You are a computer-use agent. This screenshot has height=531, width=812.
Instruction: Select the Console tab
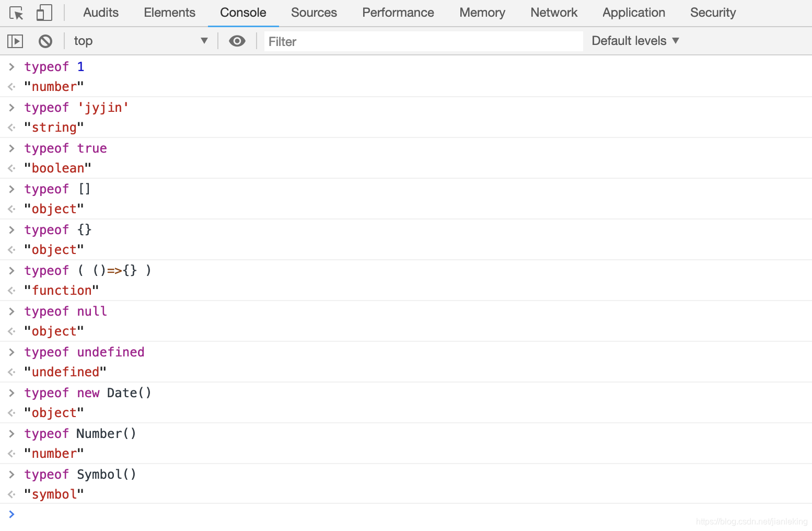coord(243,13)
